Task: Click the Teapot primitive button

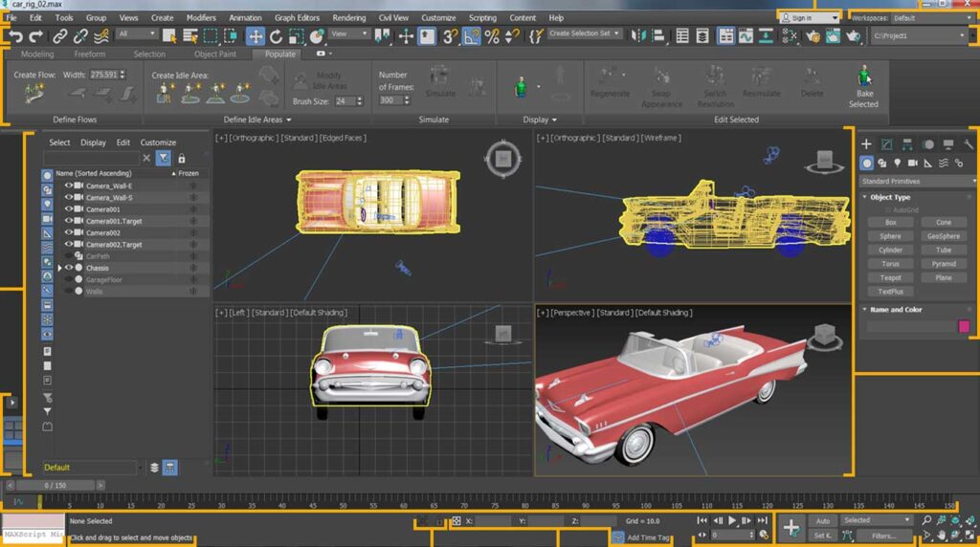Action: click(890, 277)
